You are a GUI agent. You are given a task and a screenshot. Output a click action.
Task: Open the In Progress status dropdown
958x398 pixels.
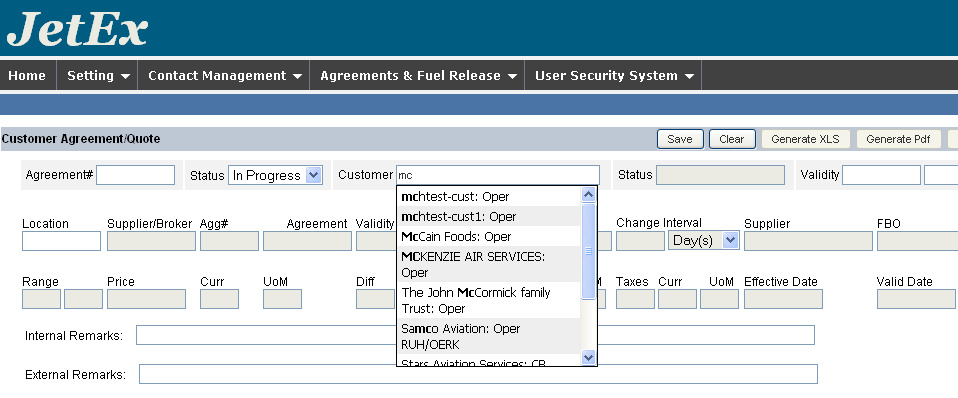click(275, 175)
